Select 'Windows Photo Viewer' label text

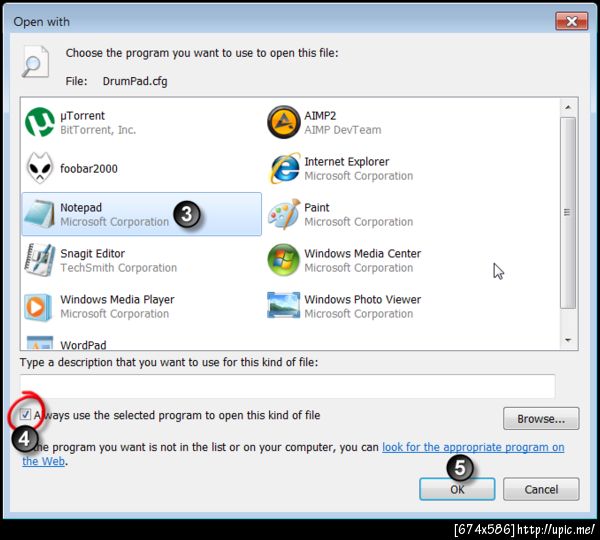point(362,299)
